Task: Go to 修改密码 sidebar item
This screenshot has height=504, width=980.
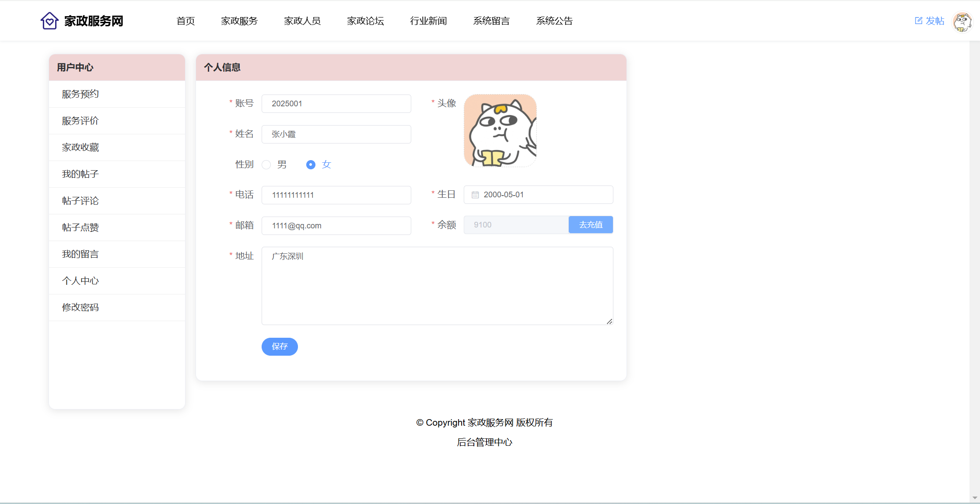Action: click(x=80, y=308)
